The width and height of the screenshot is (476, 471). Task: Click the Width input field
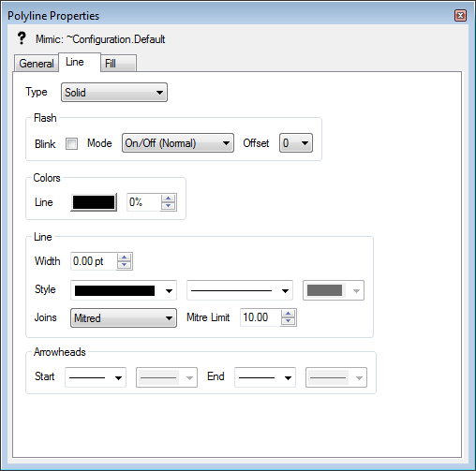(94, 261)
